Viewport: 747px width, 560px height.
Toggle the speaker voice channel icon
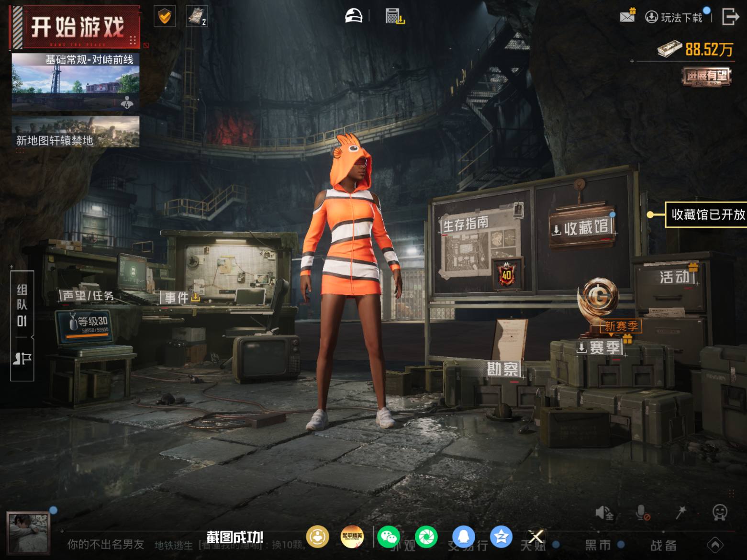[604, 513]
